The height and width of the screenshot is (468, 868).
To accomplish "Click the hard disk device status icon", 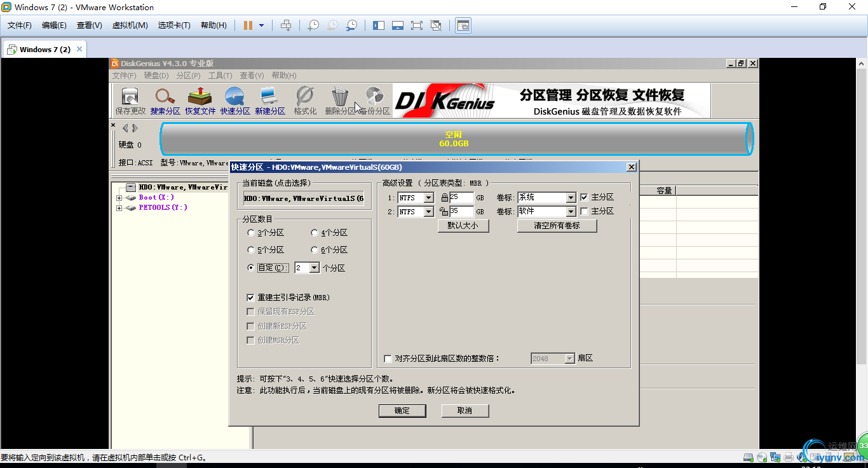I will point(749,457).
